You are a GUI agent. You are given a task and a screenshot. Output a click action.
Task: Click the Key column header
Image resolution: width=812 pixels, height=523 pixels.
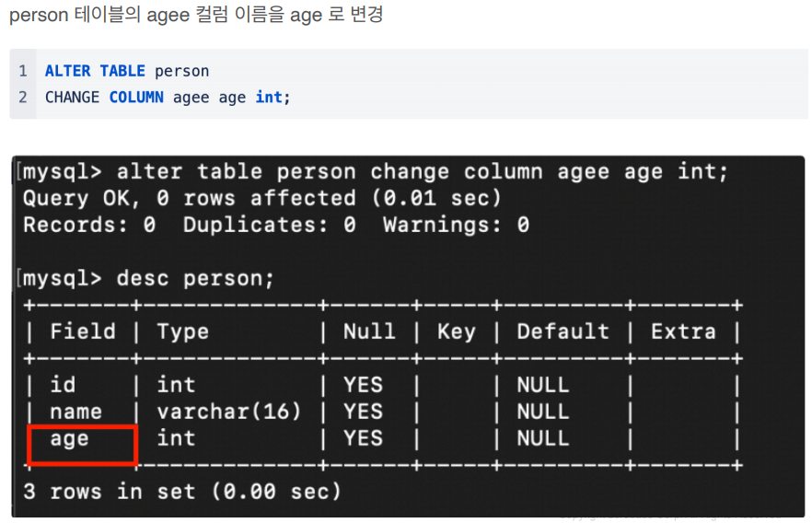(x=457, y=331)
